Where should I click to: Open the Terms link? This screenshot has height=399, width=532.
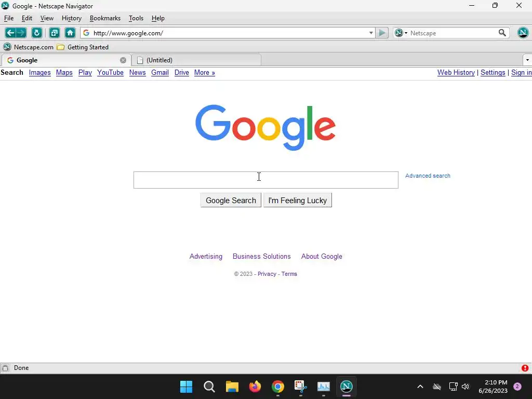pyautogui.click(x=289, y=274)
